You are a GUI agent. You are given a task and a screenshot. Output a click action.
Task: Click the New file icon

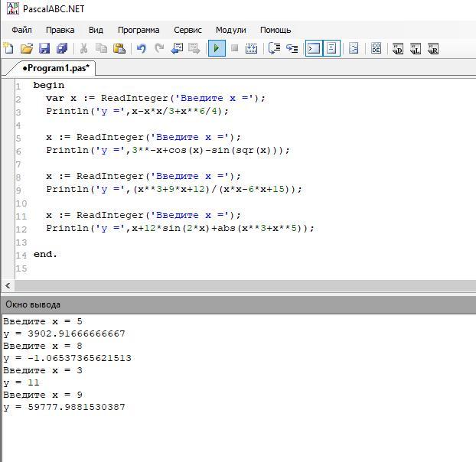click(x=8, y=48)
